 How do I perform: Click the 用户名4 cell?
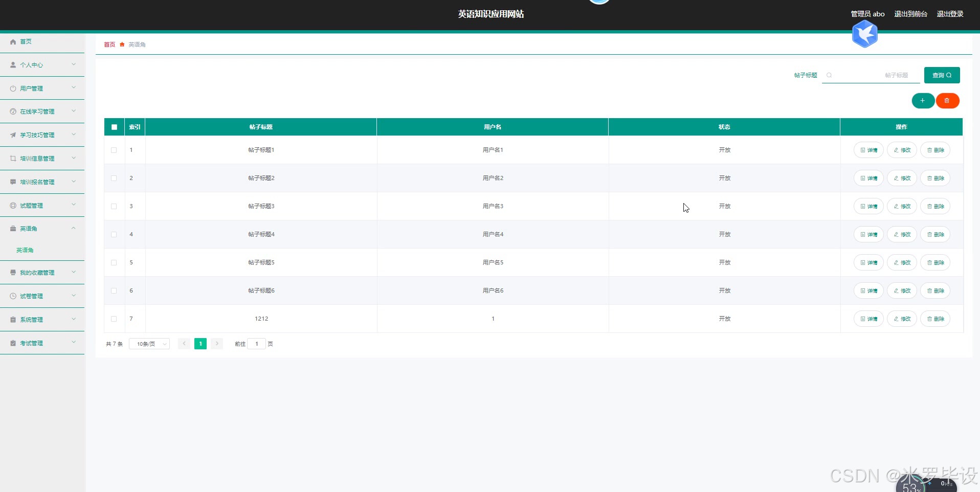point(493,234)
